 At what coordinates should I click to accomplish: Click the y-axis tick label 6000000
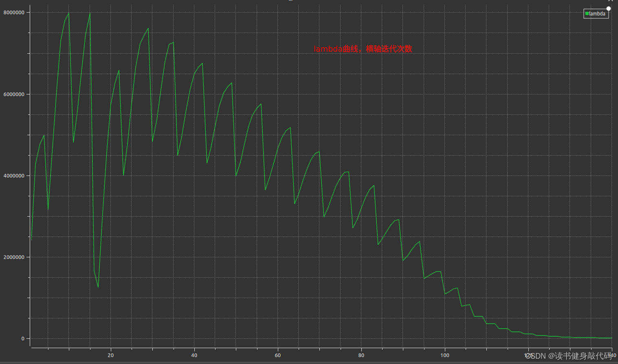pyautogui.click(x=14, y=94)
